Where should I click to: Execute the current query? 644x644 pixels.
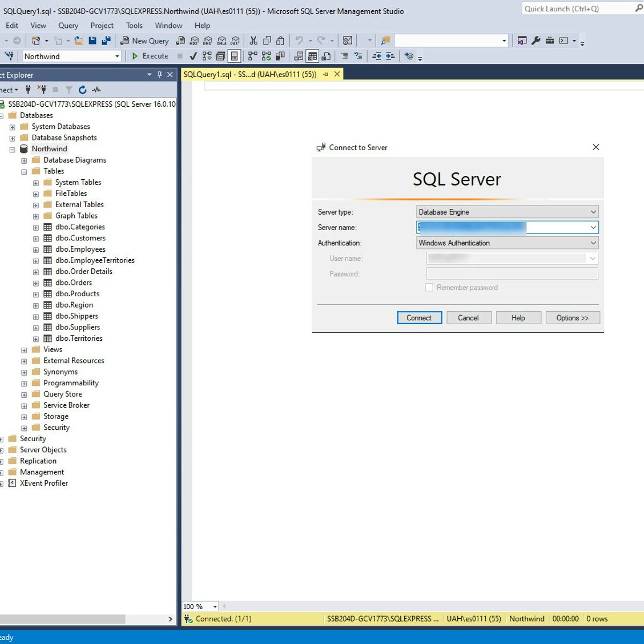(151, 56)
